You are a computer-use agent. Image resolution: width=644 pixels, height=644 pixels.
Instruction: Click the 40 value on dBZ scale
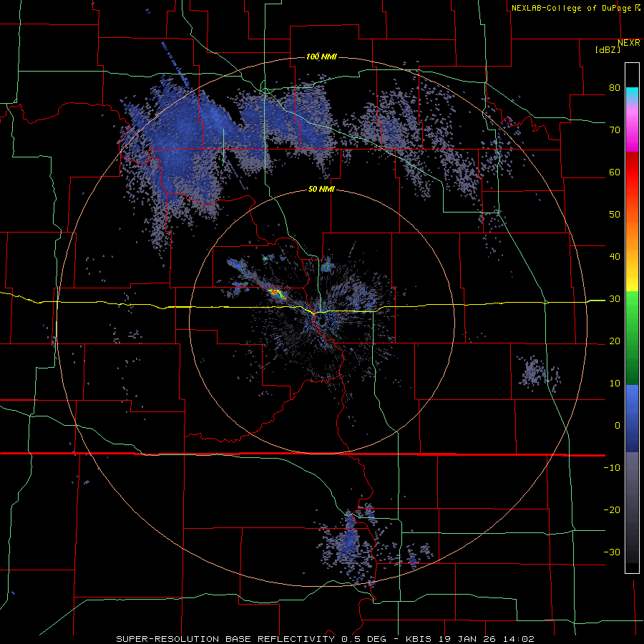tap(615, 257)
